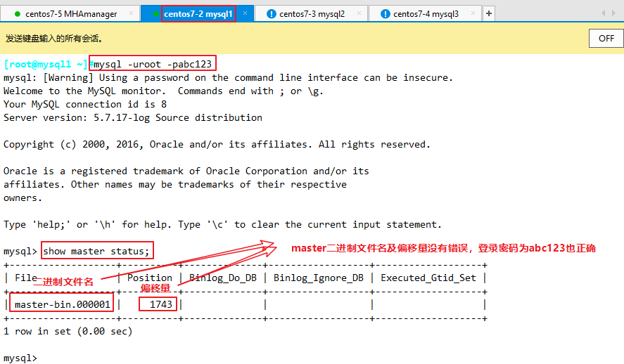Click the password insecure warning line
This screenshot has width=624, height=364.
228,78
